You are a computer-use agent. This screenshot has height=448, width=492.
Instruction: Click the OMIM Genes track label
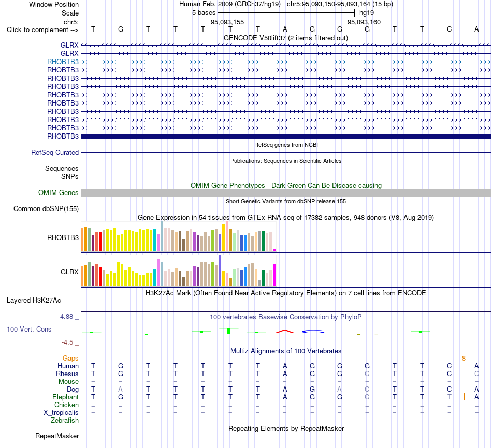tap(58, 193)
